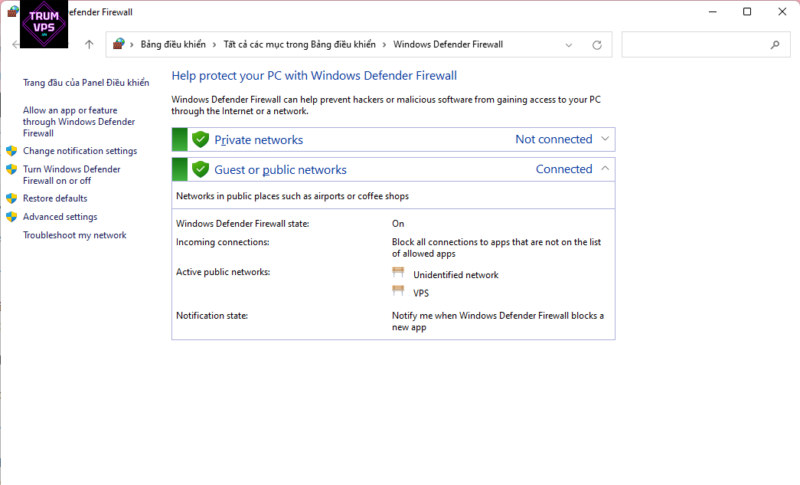Click Incoming connections label
This screenshot has height=485, width=800.
[223, 242]
